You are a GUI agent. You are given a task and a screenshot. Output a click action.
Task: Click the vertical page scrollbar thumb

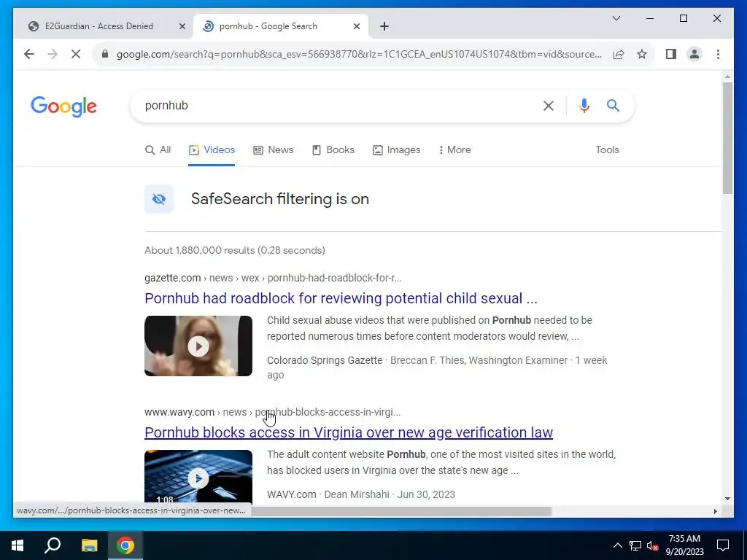pyautogui.click(x=727, y=138)
